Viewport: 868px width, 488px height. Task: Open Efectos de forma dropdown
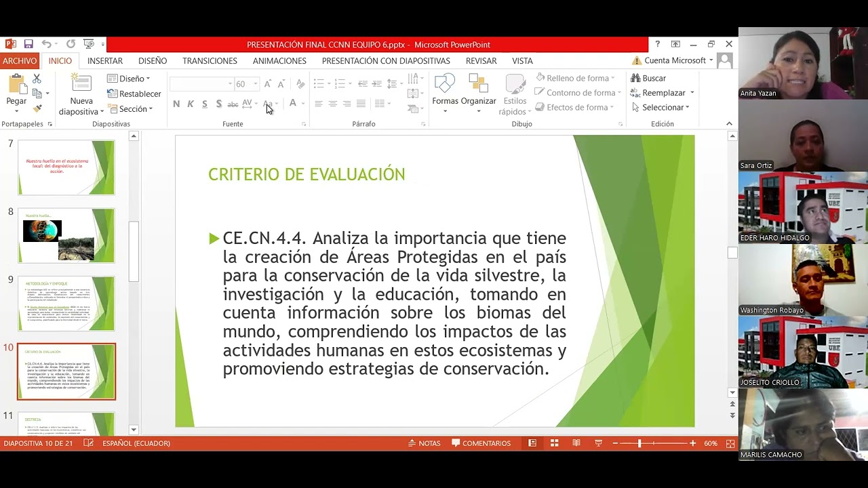tap(574, 107)
